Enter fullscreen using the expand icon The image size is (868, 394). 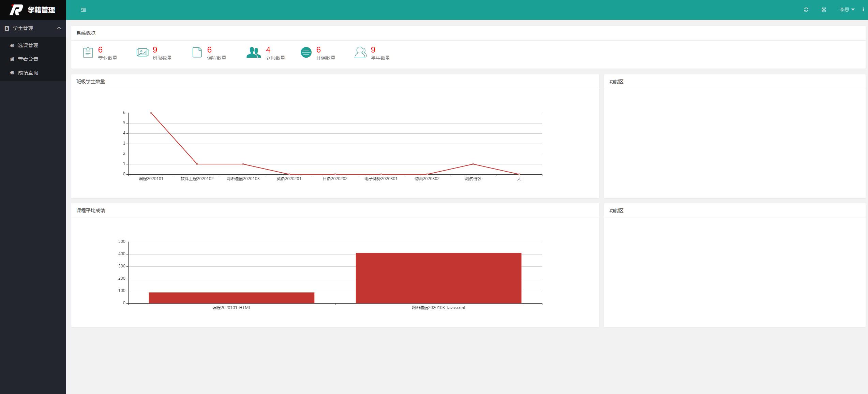[824, 10]
